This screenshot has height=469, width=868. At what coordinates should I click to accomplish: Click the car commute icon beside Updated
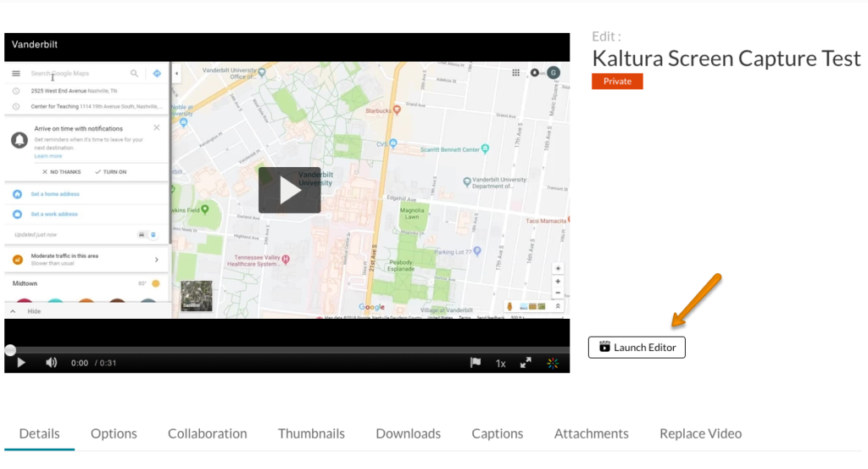point(142,235)
